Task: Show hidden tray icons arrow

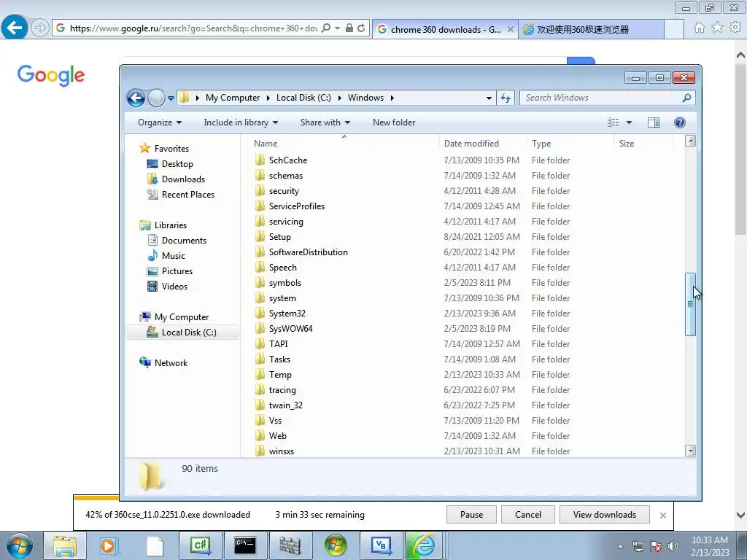Action: click(x=620, y=546)
